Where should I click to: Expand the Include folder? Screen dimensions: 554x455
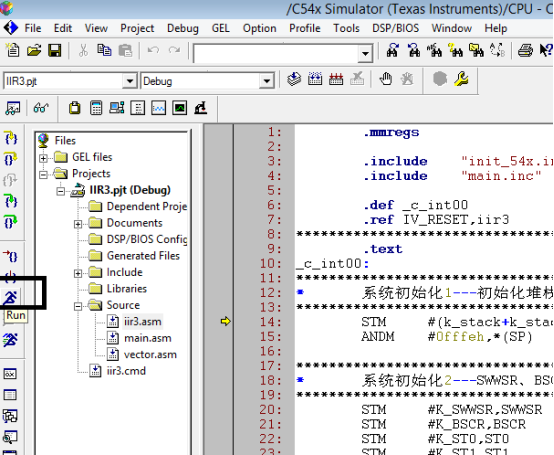78,273
